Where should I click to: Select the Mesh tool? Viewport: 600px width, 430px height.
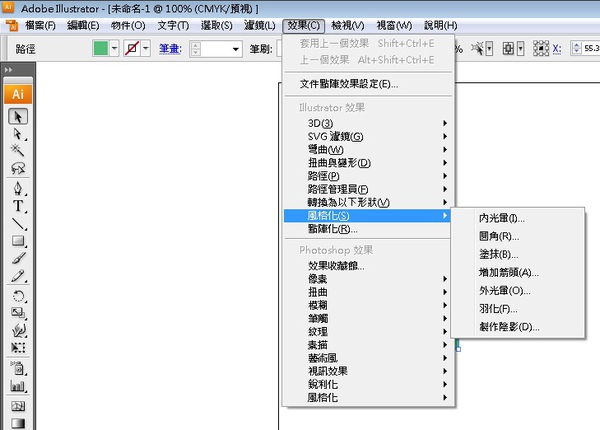pos(18,406)
